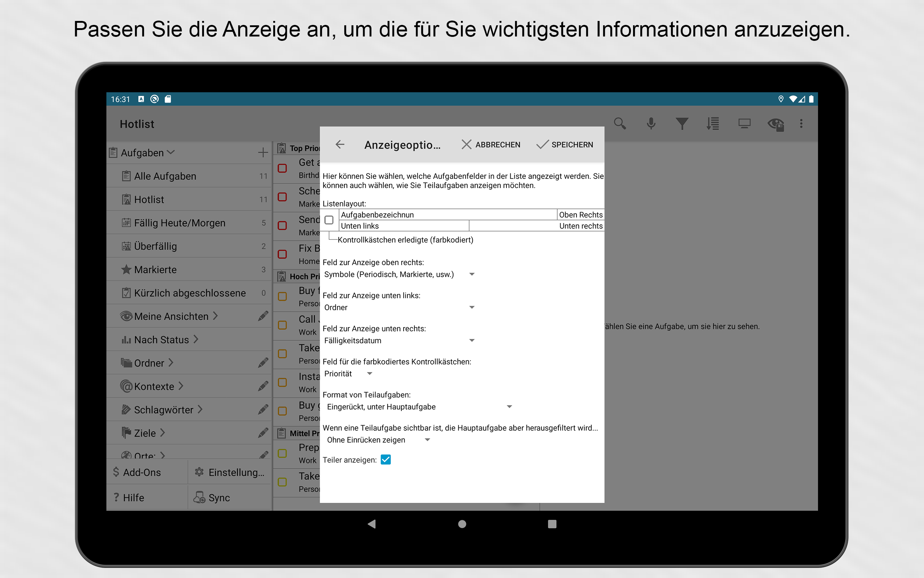Click Unten rechts cell in layout preview
Image resolution: width=924 pixels, height=578 pixels.
point(536,226)
